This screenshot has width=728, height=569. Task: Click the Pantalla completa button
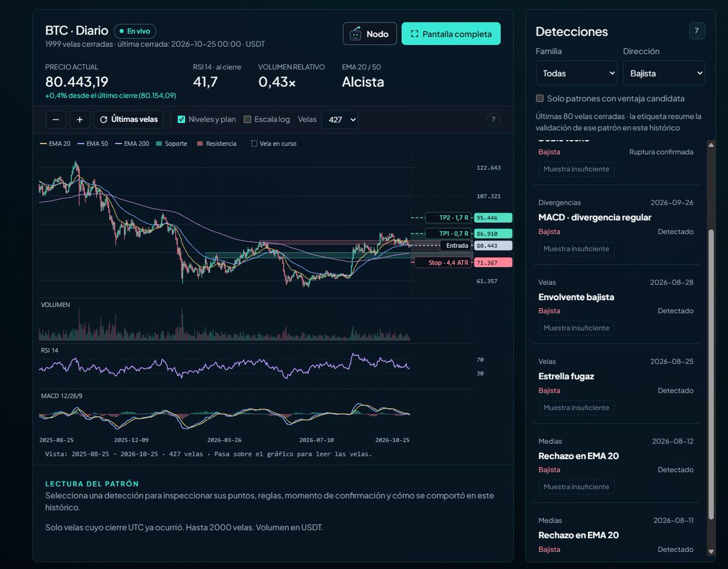[x=451, y=34]
